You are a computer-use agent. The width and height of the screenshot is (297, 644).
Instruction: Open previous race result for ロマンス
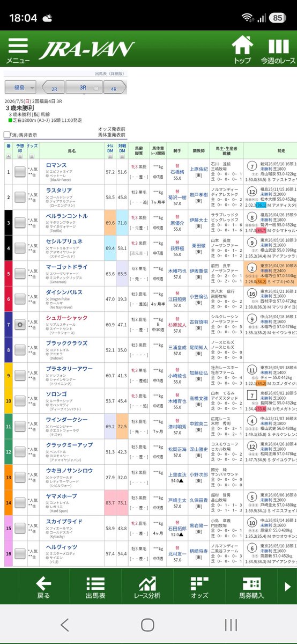pos(270,171)
